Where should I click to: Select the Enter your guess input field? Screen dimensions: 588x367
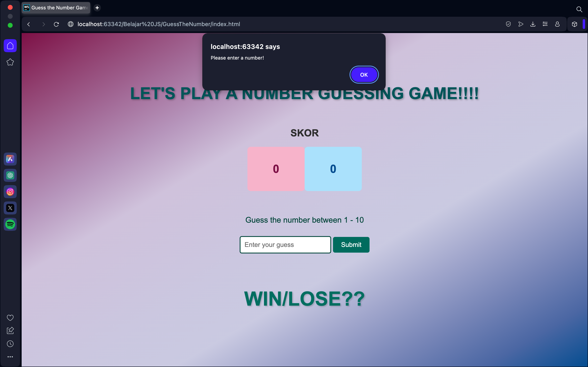[285, 244]
